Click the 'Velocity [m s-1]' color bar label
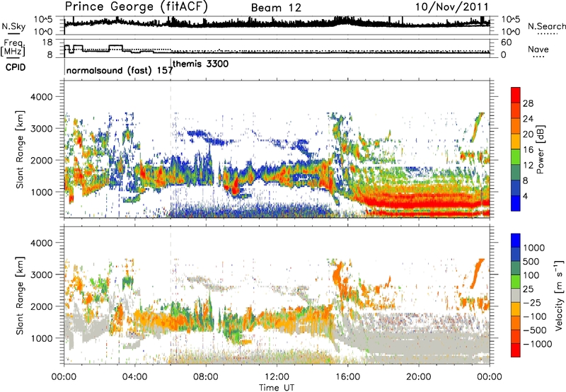Image resolution: width=566 pixels, height=392 pixels. click(559, 295)
